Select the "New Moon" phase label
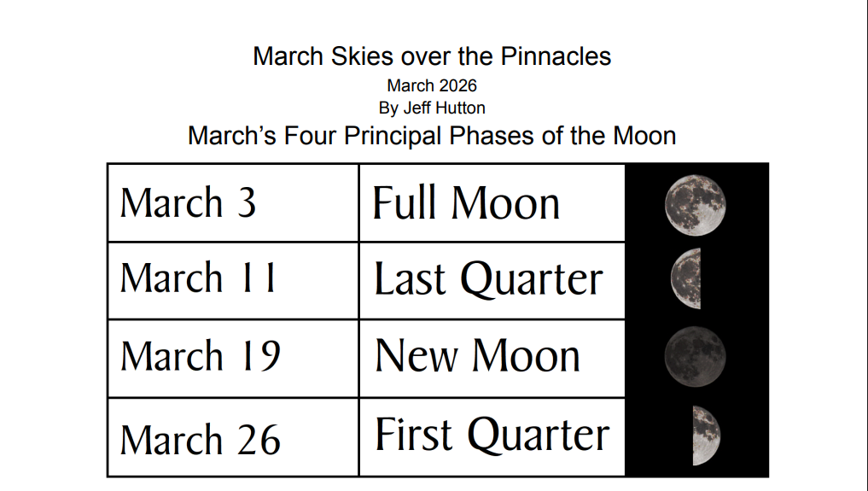The image size is (868, 491). point(477,355)
